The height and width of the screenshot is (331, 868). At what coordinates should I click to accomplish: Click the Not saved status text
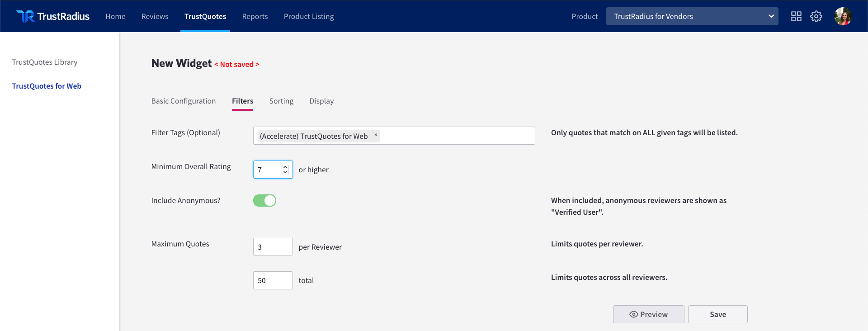click(237, 64)
